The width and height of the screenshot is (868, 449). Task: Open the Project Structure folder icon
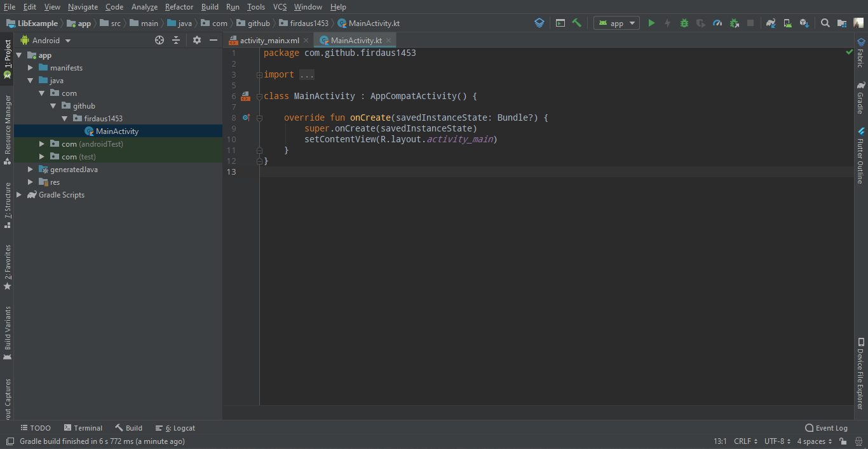pos(841,23)
